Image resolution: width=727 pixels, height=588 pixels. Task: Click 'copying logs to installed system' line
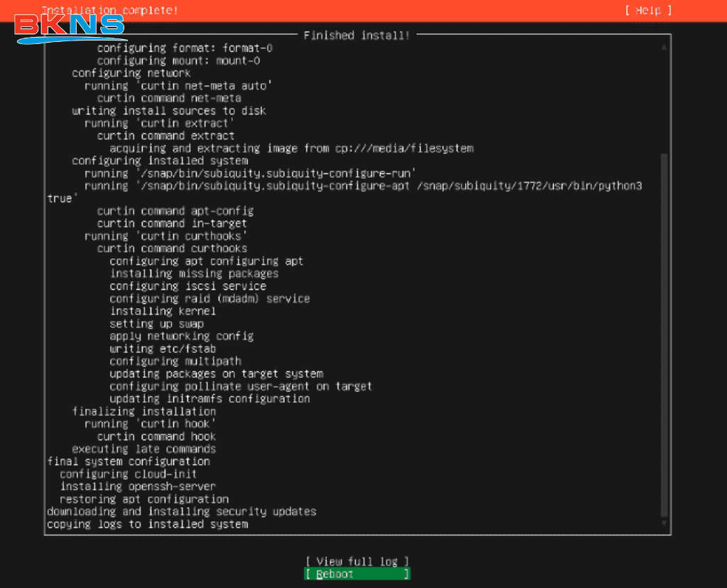(148, 524)
